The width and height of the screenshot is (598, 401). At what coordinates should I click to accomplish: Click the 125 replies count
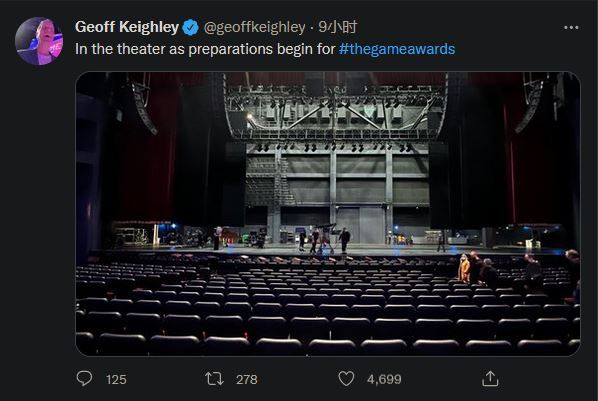point(116,380)
